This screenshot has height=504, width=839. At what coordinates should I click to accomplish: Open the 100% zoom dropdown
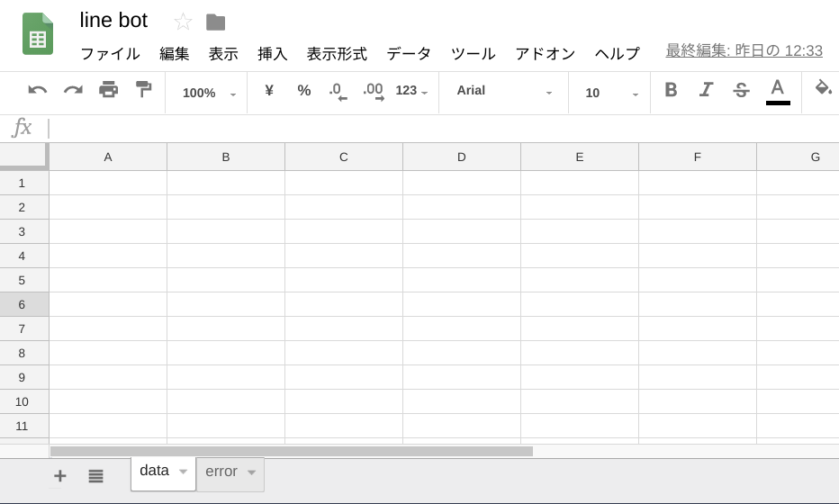pos(209,93)
